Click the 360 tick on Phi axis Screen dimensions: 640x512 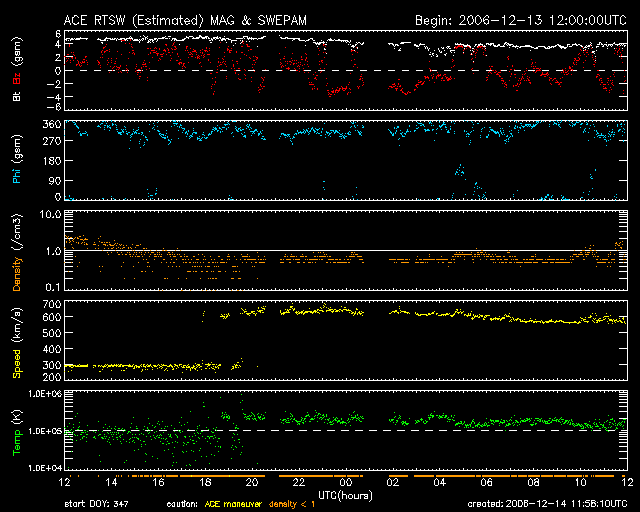tap(51, 124)
